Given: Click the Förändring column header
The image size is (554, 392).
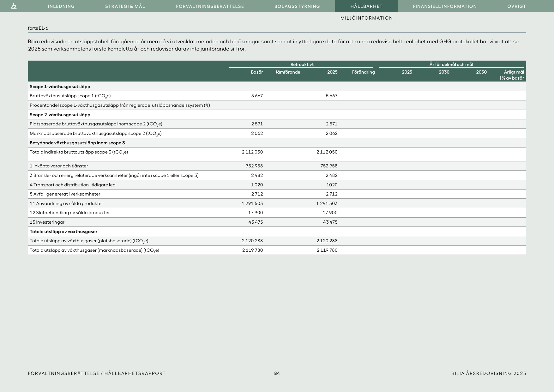Looking at the screenshot, I should coord(363,72).
